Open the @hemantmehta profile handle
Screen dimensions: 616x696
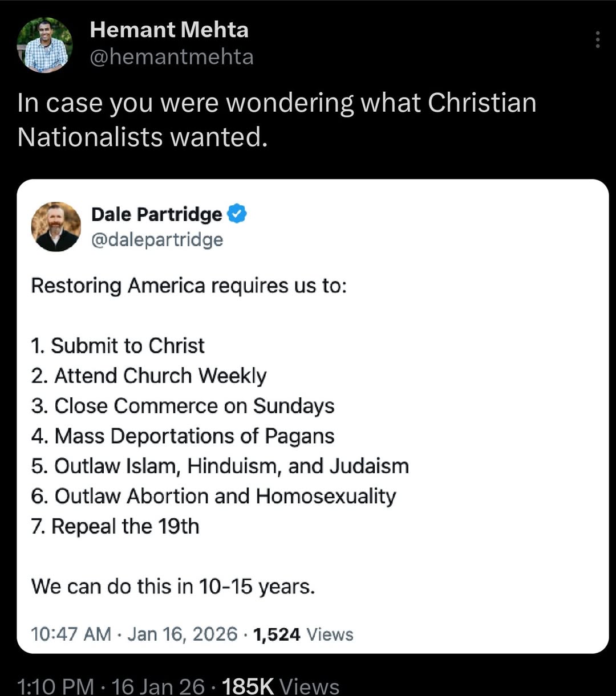(172, 56)
